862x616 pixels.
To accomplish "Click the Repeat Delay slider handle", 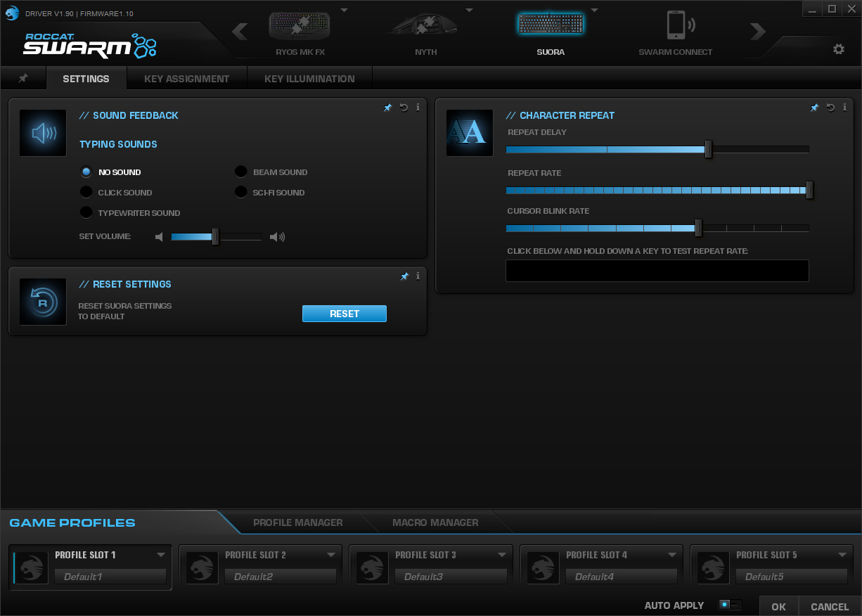I will click(709, 149).
